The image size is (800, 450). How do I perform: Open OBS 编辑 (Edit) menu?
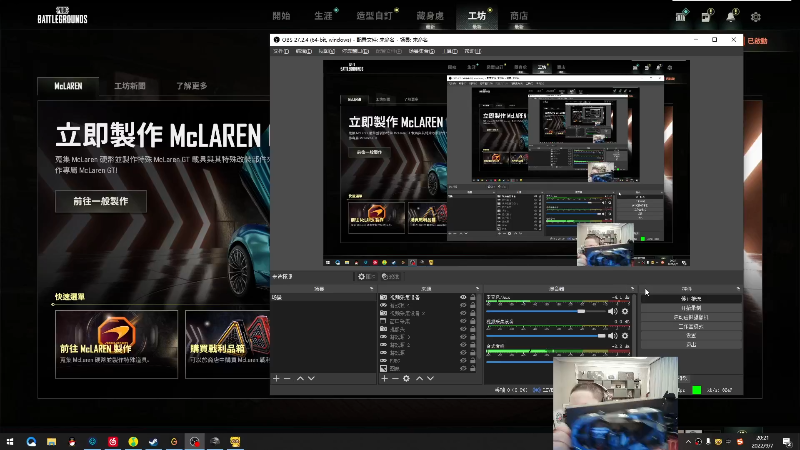[304, 51]
